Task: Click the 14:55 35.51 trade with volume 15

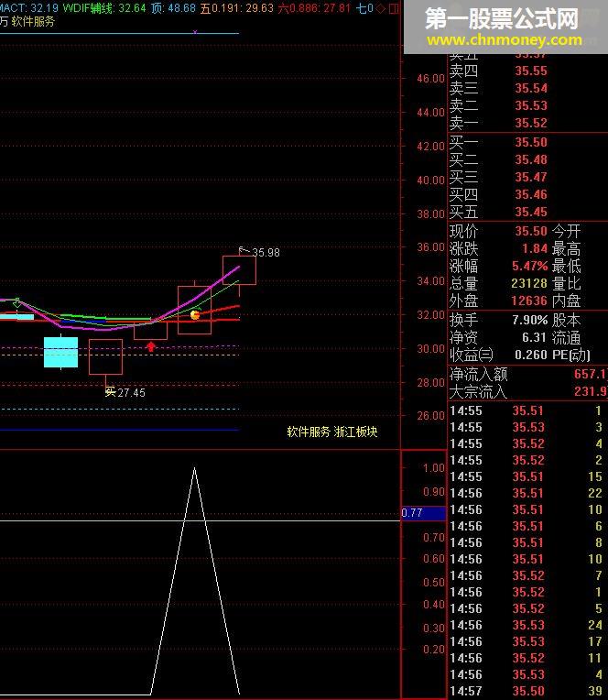Action: pos(527,476)
